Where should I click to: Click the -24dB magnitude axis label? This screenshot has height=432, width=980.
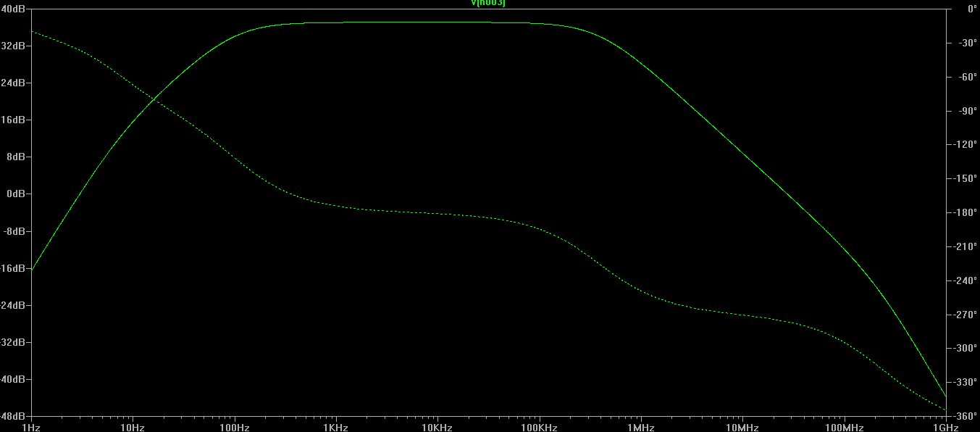(14, 305)
